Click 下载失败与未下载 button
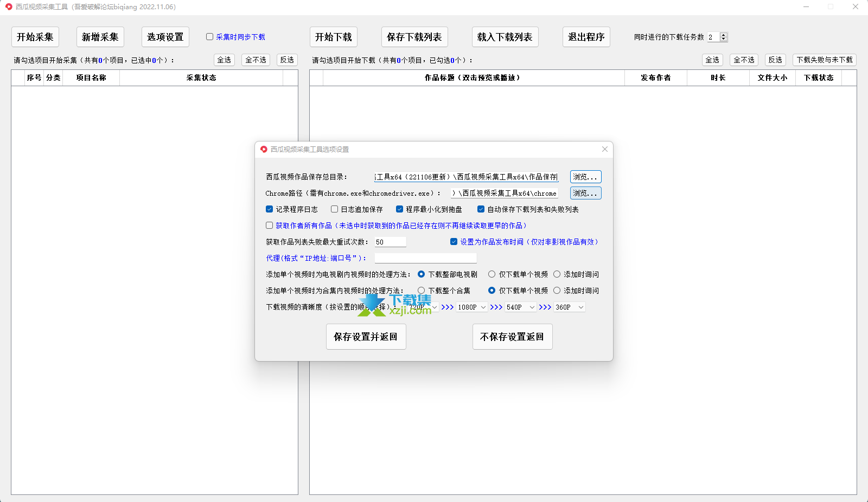The height and width of the screenshot is (502, 868). point(825,60)
